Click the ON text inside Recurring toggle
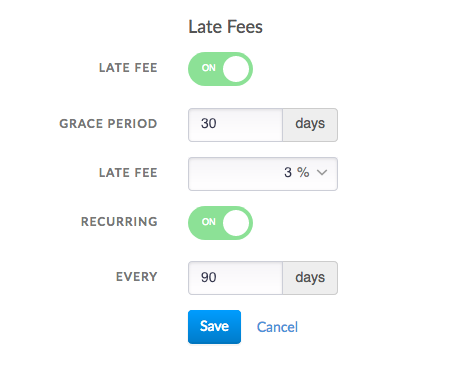The width and height of the screenshot is (471, 374). point(209,222)
